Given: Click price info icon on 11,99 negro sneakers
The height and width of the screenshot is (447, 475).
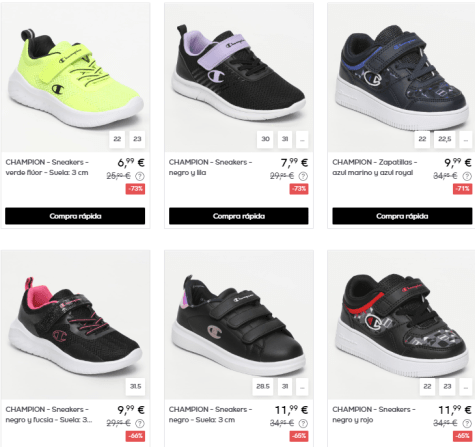Looking at the screenshot, I should (303, 423).
